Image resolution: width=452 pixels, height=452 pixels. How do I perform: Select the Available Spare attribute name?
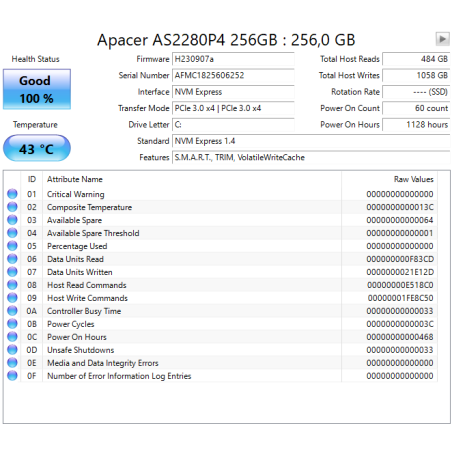(74, 220)
